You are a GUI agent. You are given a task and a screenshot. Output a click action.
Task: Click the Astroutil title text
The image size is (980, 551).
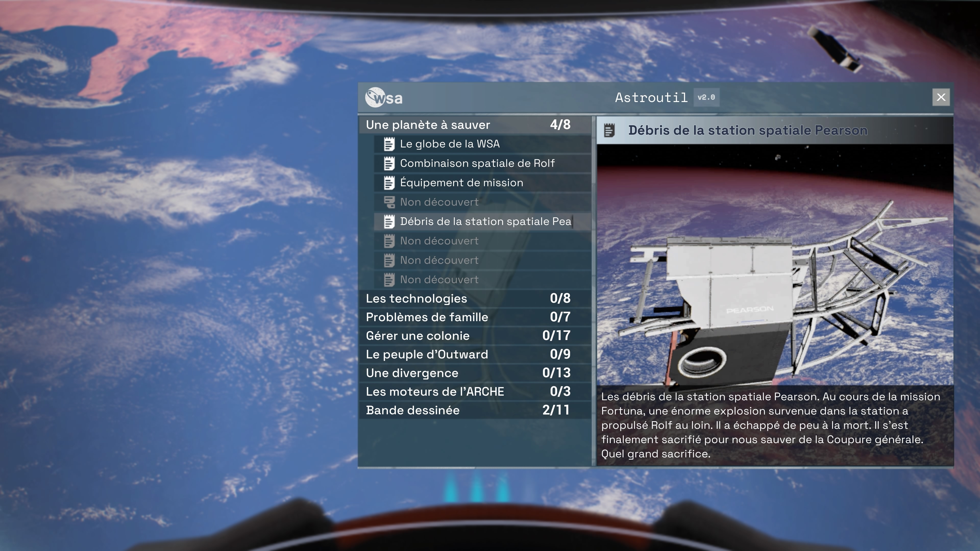[651, 98]
